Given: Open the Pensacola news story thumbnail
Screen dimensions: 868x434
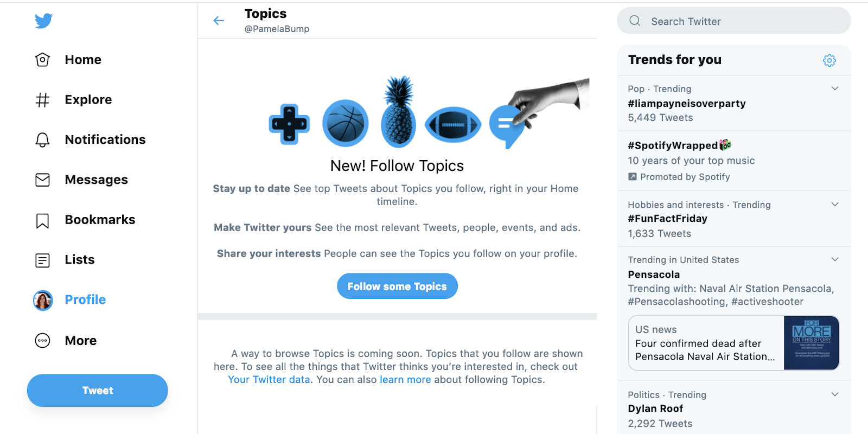Looking at the screenshot, I should coord(811,343).
